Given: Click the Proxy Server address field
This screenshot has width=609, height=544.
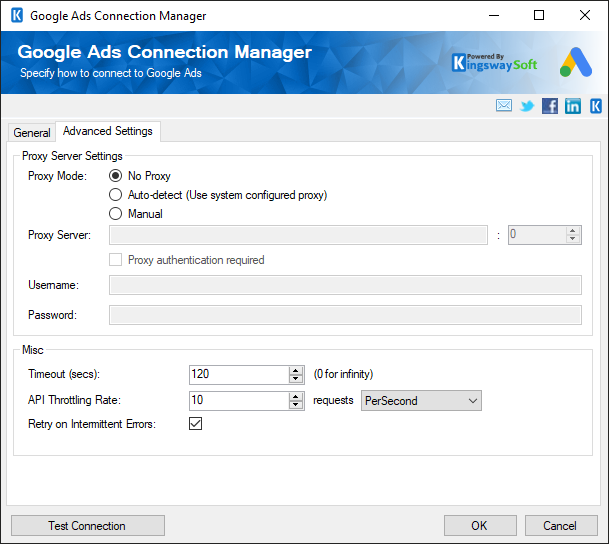Looking at the screenshot, I should (x=298, y=235).
